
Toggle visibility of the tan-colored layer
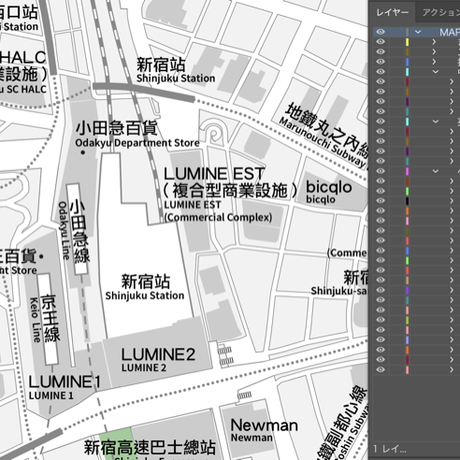tap(380, 280)
